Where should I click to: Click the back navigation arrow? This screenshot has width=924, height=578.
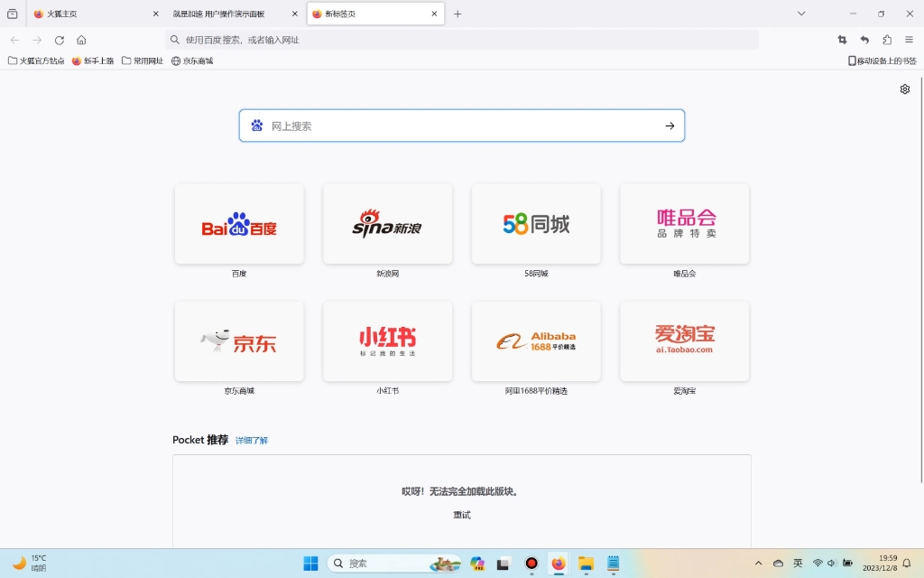pos(14,40)
